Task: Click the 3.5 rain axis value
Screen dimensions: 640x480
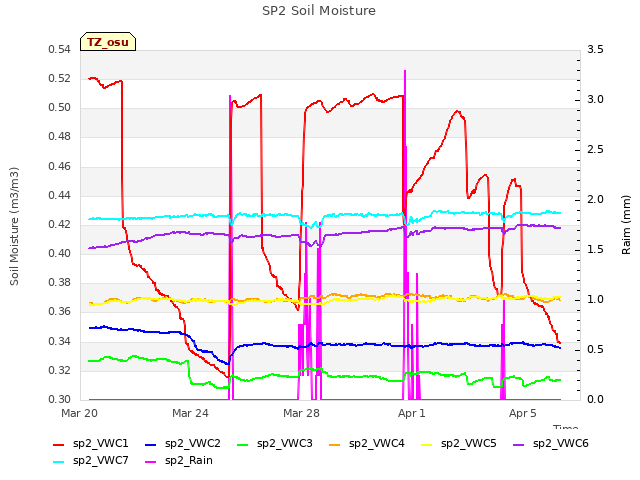Action: coord(596,50)
